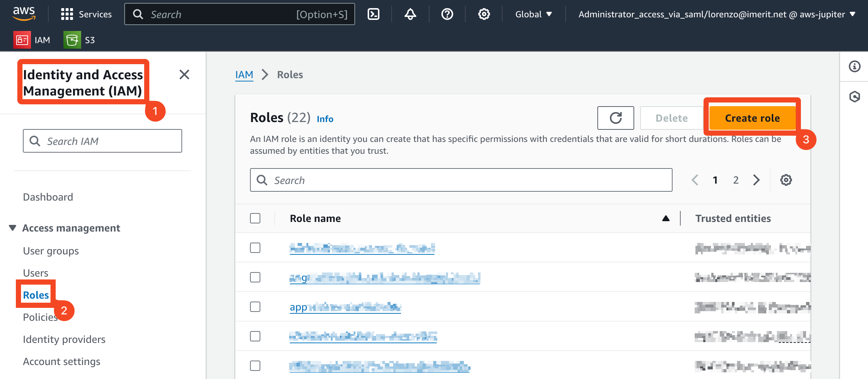This screenshot has width=868, height=379.
Task: Open the Administrator account dropdown
Action: (x=716, y=14)
